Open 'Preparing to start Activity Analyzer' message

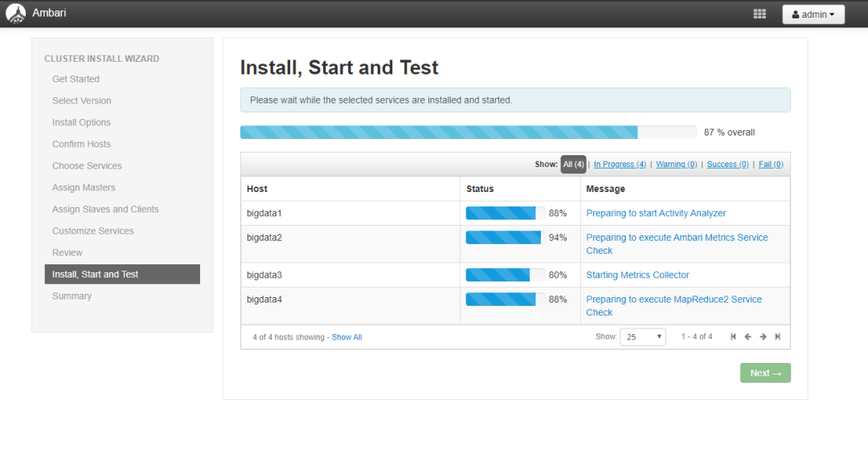click(656, 213)
